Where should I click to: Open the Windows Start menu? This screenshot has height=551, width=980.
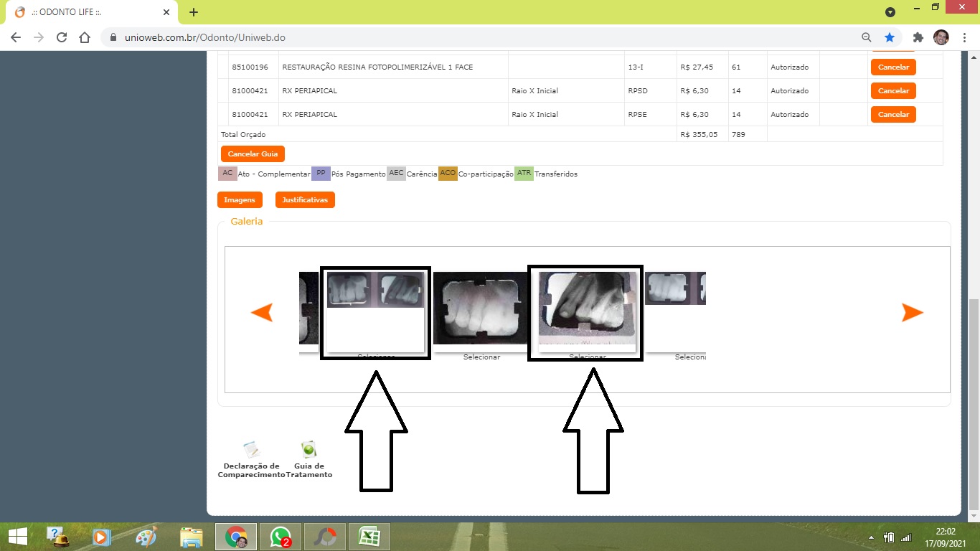pos(17,537)
